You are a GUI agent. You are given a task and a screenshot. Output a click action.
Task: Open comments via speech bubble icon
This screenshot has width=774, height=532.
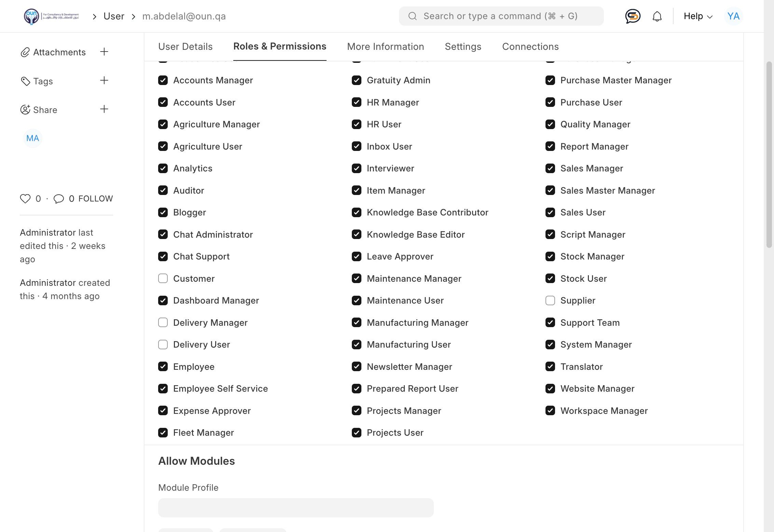point(59,198)
